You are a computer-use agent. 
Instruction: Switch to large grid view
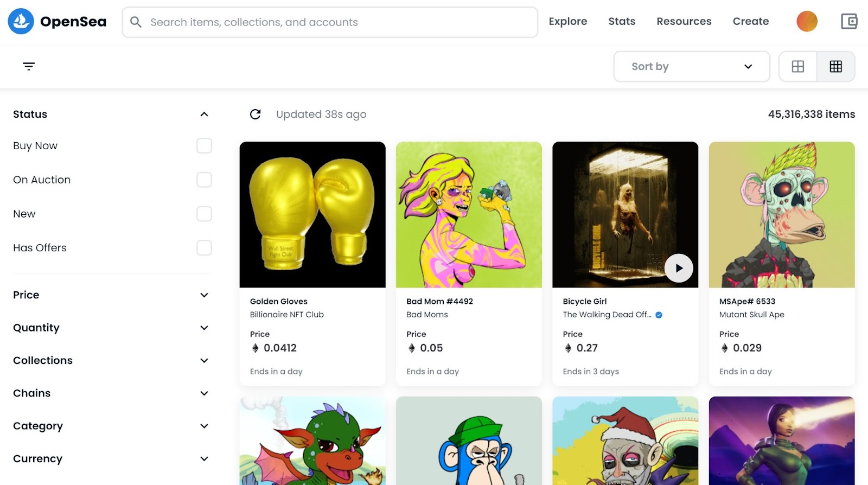pos(798,66)
